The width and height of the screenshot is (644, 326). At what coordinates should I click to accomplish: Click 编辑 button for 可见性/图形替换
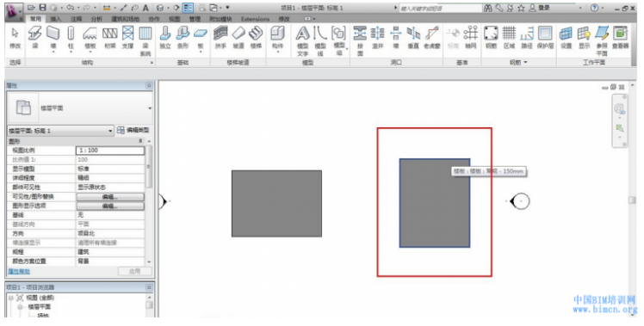click(110, 197)
